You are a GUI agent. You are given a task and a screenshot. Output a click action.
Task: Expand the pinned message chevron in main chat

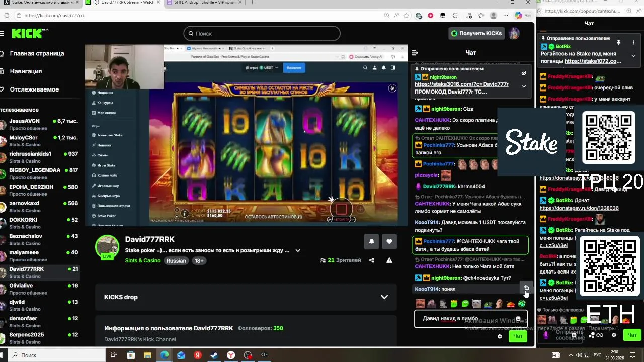(524, 86)
